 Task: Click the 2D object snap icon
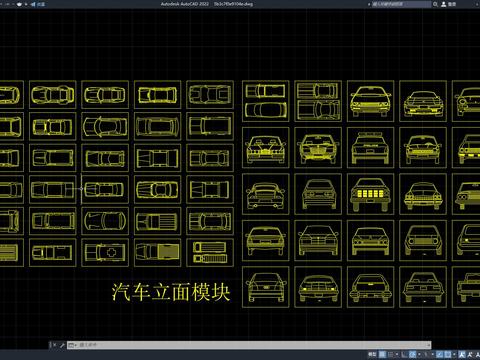[448, 354]
